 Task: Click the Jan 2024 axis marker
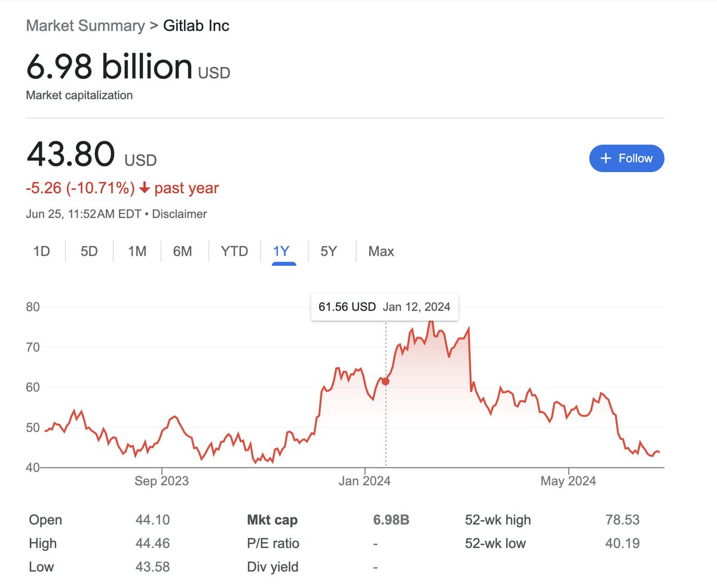[365, 481]
